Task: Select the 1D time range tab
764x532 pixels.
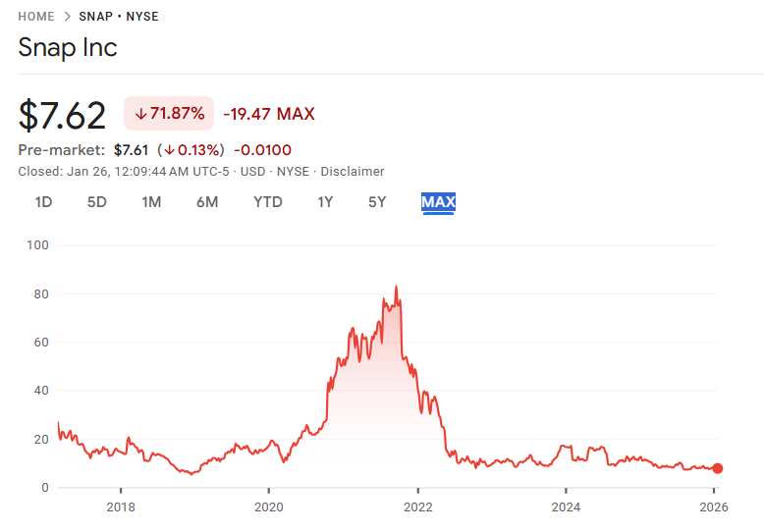Action: pos(43,202)
